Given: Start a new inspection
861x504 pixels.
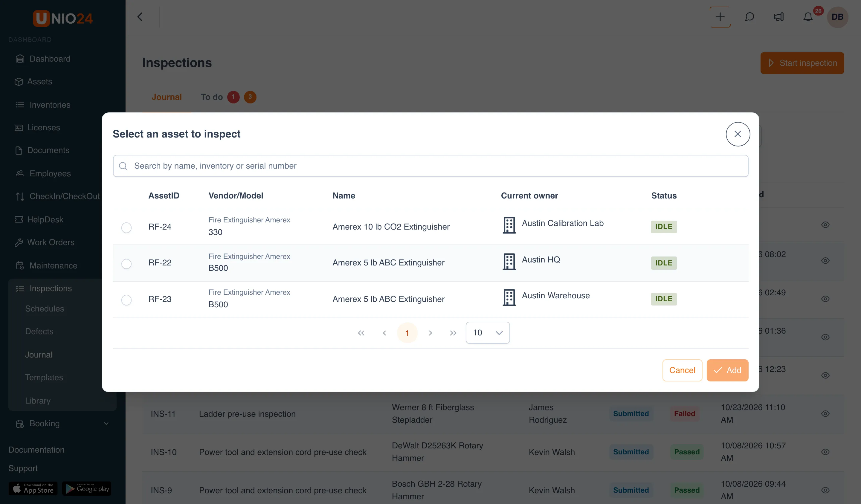Looking at the screenshot, I should [x=802, y=63].
